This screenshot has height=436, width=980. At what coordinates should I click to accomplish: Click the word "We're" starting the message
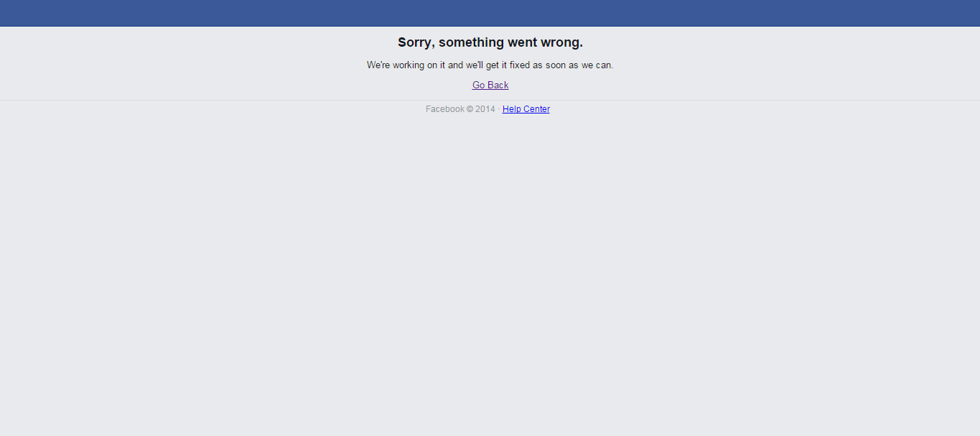pos(378,65)
